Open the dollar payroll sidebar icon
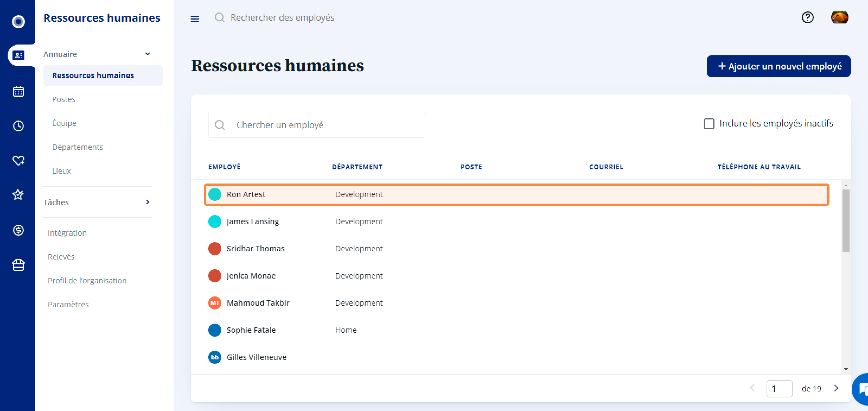The image size is (868, 411). [18, 230]
